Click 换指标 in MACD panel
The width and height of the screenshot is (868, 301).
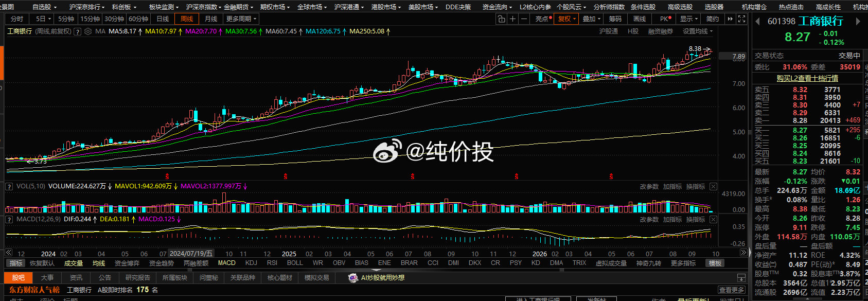point(695,220)
